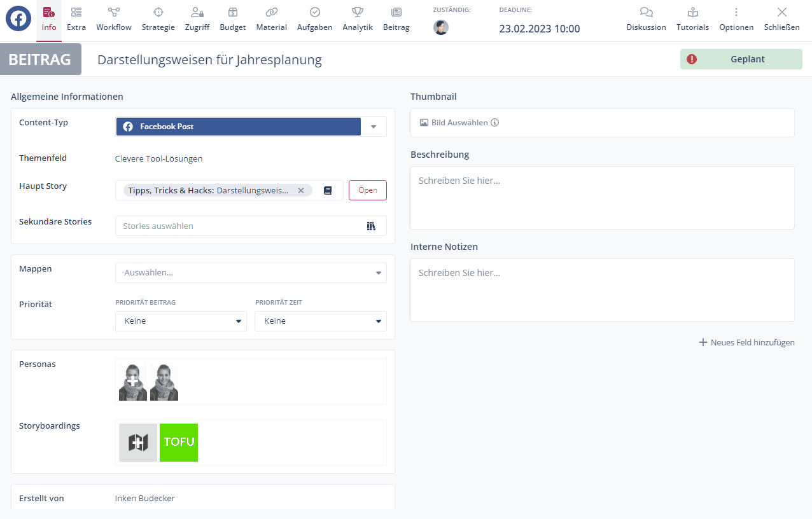Open the story library icon in Sekundäre Stories

(x=371, y=226)
